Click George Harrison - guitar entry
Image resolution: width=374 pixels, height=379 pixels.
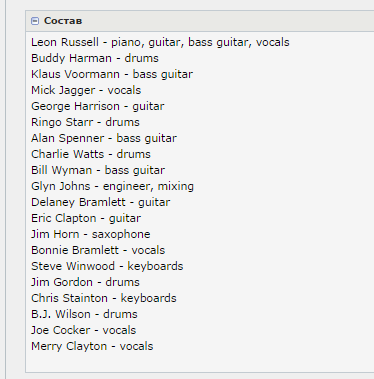(x=98, y=106)
